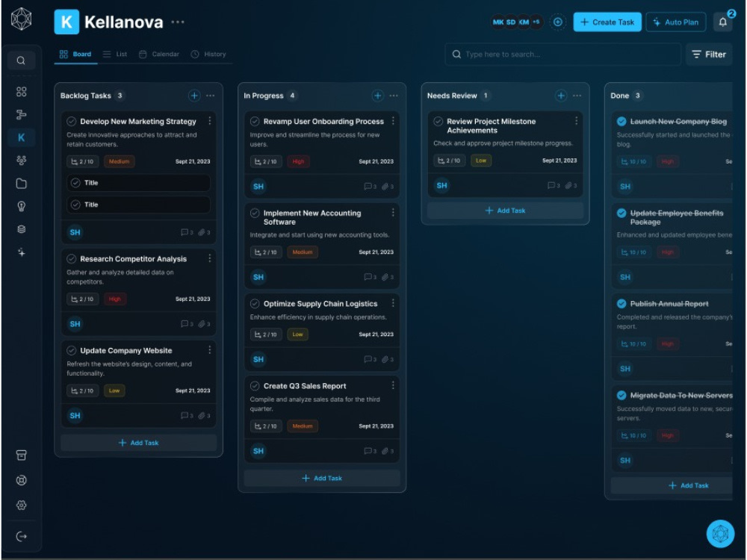Viewport: 747px width, 560px height.
Task: Open menu for Create Q3 Sales Report
Action: [393, 385]
